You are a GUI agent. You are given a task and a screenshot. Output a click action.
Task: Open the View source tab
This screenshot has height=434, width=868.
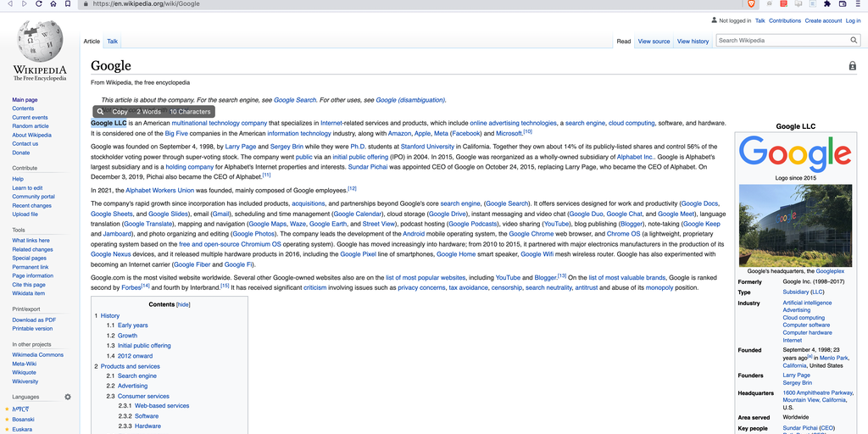(654, 41)
